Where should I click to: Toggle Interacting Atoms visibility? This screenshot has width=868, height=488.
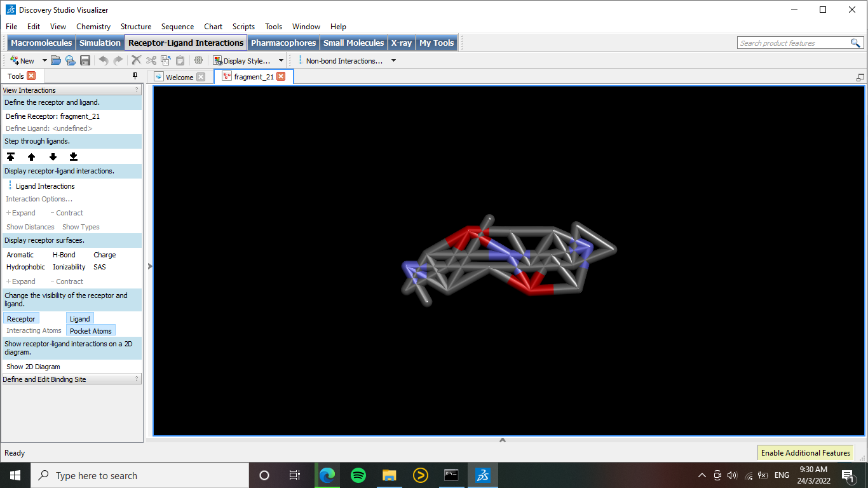click(34, 330)
